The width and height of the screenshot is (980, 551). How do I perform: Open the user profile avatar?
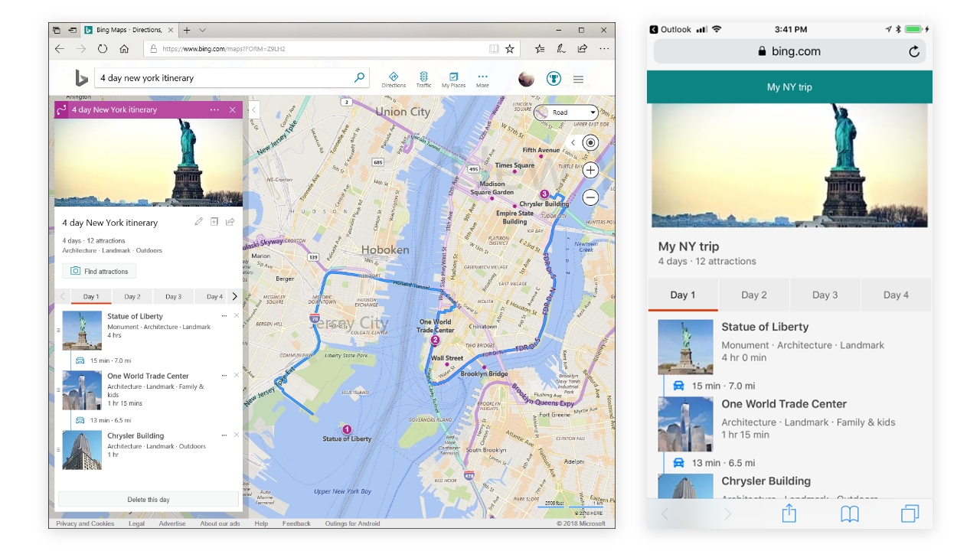(x=526, y=78)
